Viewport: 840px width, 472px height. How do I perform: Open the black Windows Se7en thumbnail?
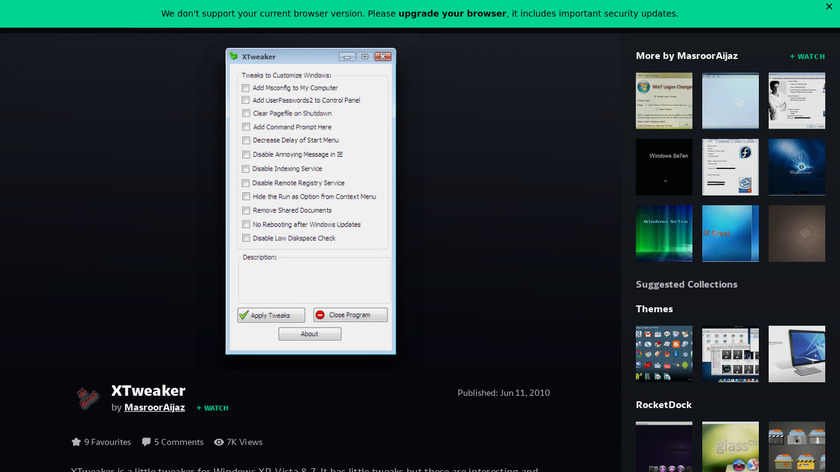point(664,167)
